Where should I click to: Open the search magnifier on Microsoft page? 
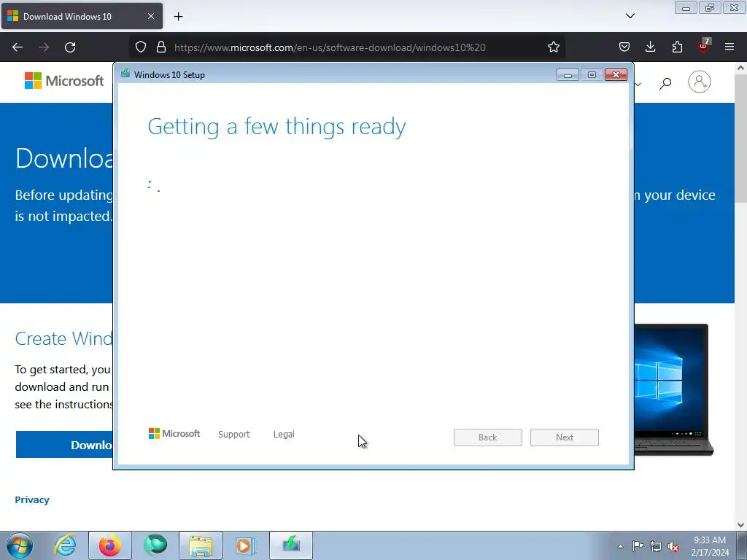pos(665,83)
